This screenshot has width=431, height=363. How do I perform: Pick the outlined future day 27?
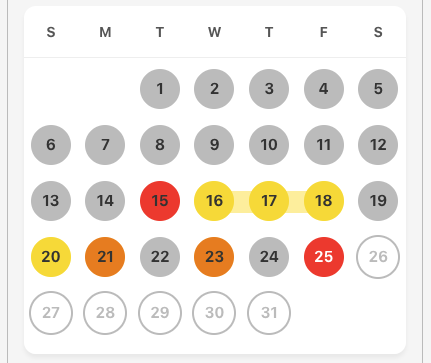(x=51, y=313)
